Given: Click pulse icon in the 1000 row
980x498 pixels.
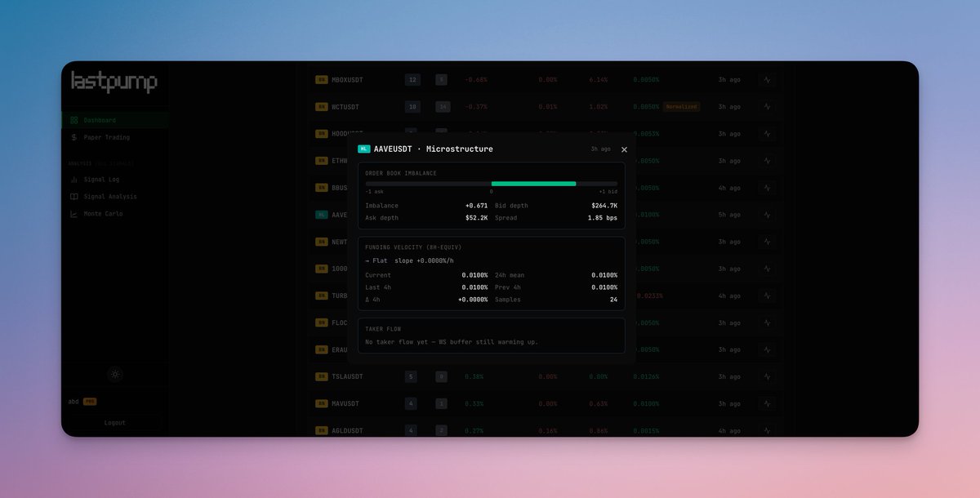Looking at the screenshot, I should tap(767, 269).
